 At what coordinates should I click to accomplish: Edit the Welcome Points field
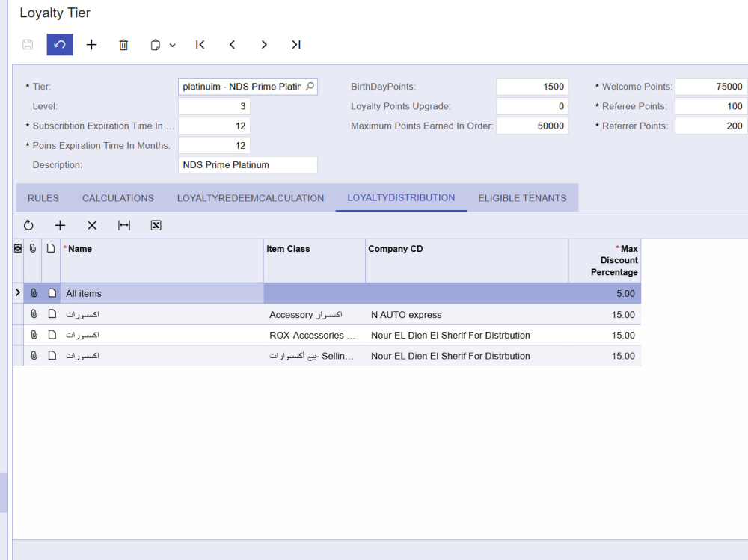(711, 86)
